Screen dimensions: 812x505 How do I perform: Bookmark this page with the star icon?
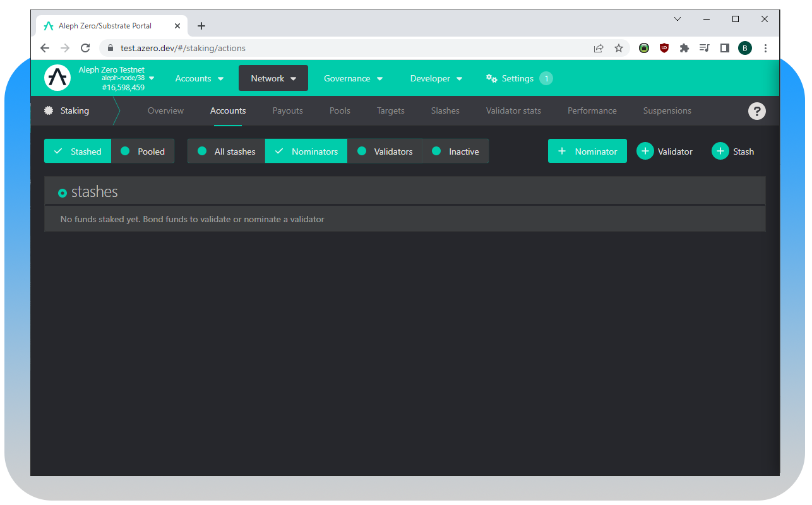point(619,48)
